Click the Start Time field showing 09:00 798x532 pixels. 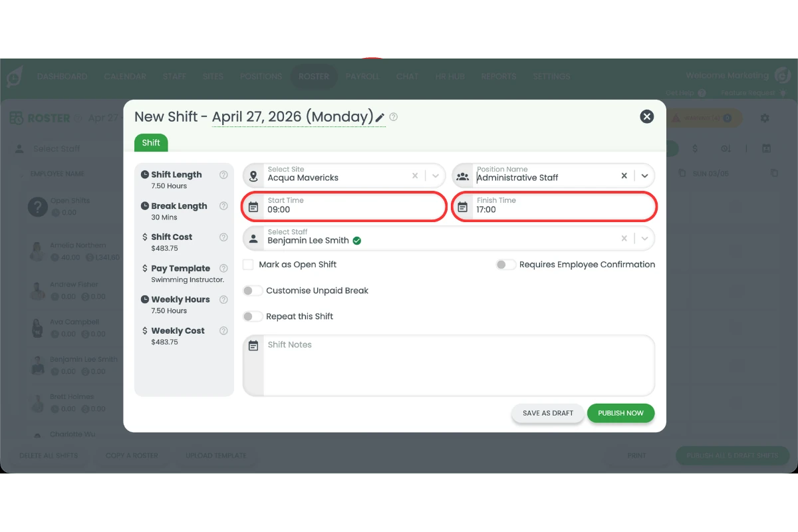tap(344, 207)
